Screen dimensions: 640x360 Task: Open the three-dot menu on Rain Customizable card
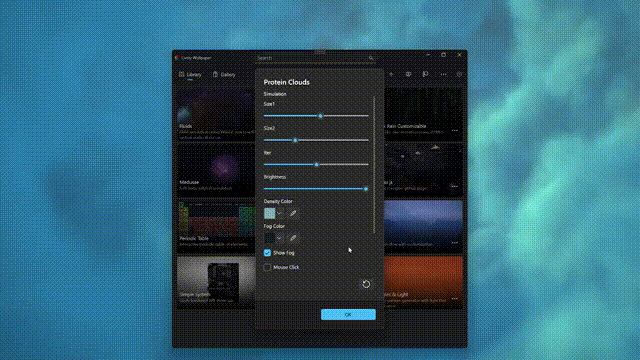coord(455,131)
